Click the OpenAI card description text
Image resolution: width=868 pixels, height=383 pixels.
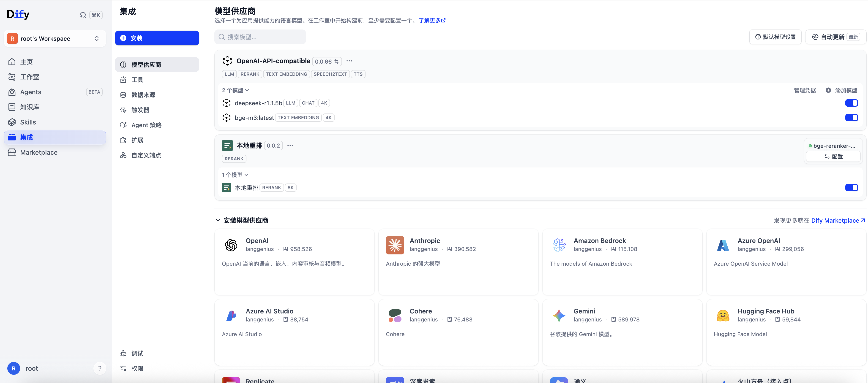[x=284, y=264]
